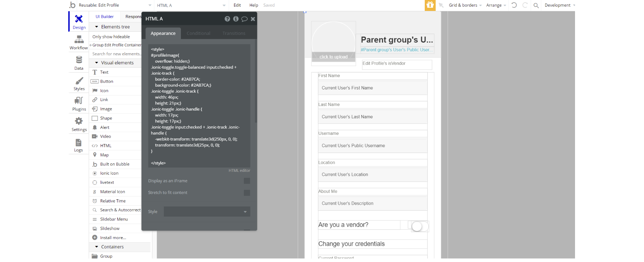Screen dimensions: 644x262
Task: Open the Styles brush icon
Action: 79,81
